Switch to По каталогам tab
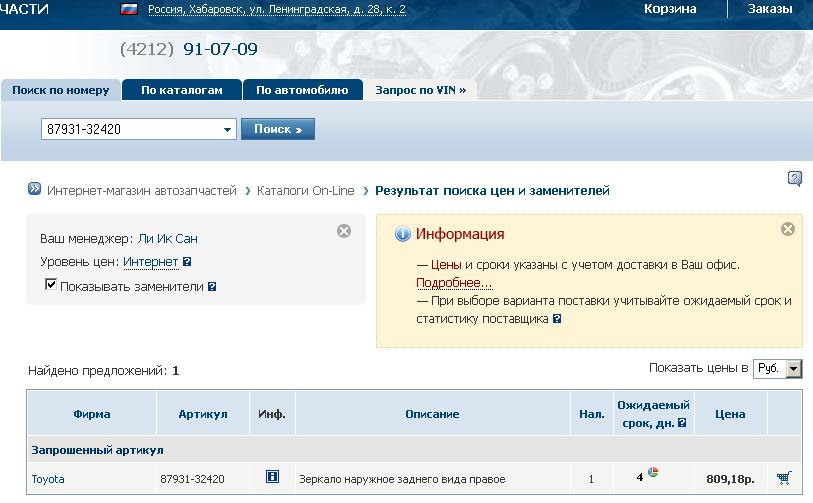This screenshot has width=813, height=503. (181, 90)
